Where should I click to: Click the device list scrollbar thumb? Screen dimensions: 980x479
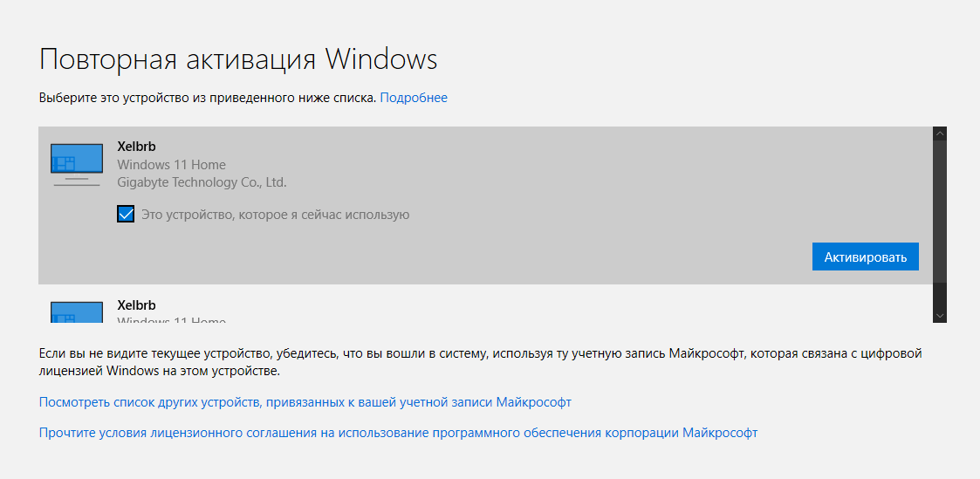click(939, 211)
